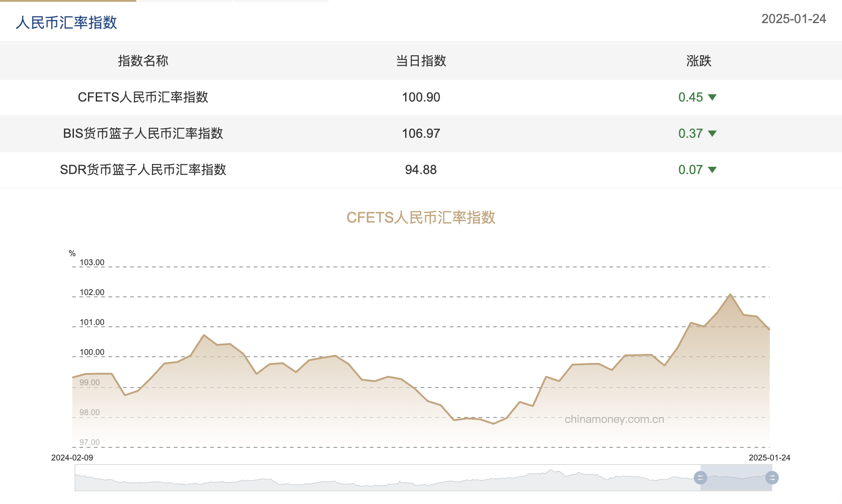
Task: Click the BIS index value 106.97
Action: pyautogui.click(x=421, y=133)
